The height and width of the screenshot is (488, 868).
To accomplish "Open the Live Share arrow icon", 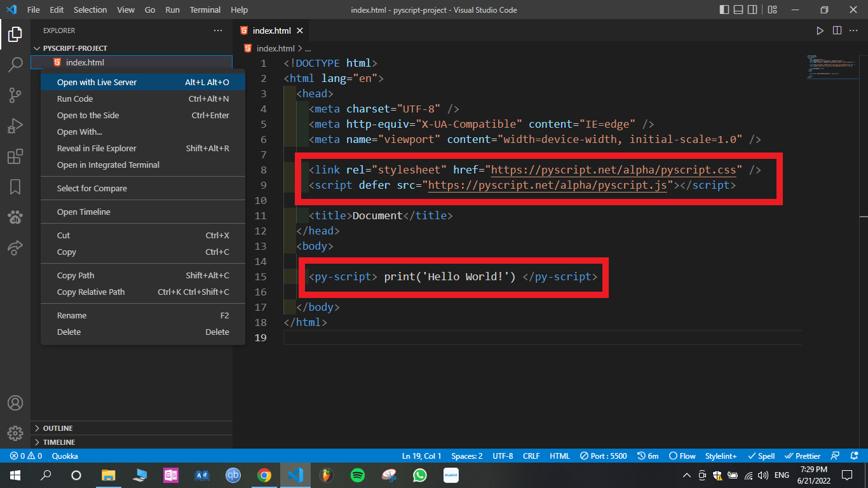I will click(x=15, y=248).
